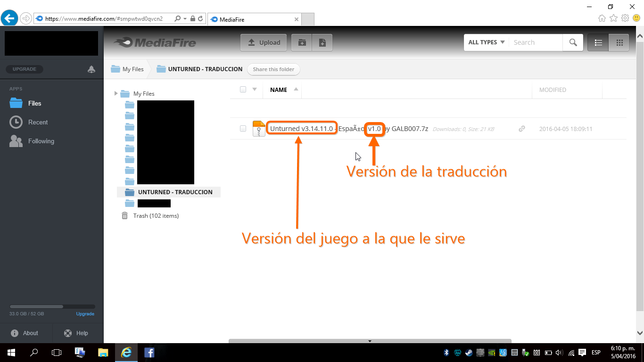Select UNTURNED - TRADUCCION in folder tree
This screenshot has width=644, height=362.
coord(169,192)
